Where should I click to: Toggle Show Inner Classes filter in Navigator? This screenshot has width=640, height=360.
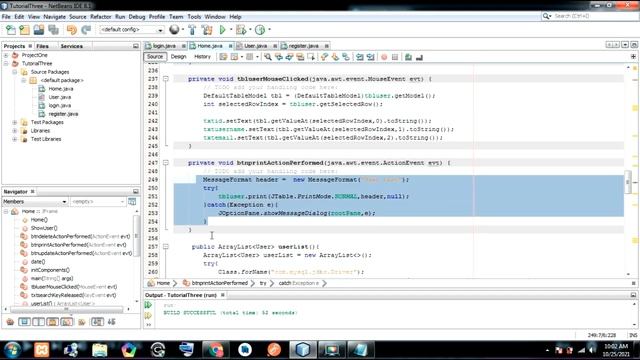[x=67, y=322]
